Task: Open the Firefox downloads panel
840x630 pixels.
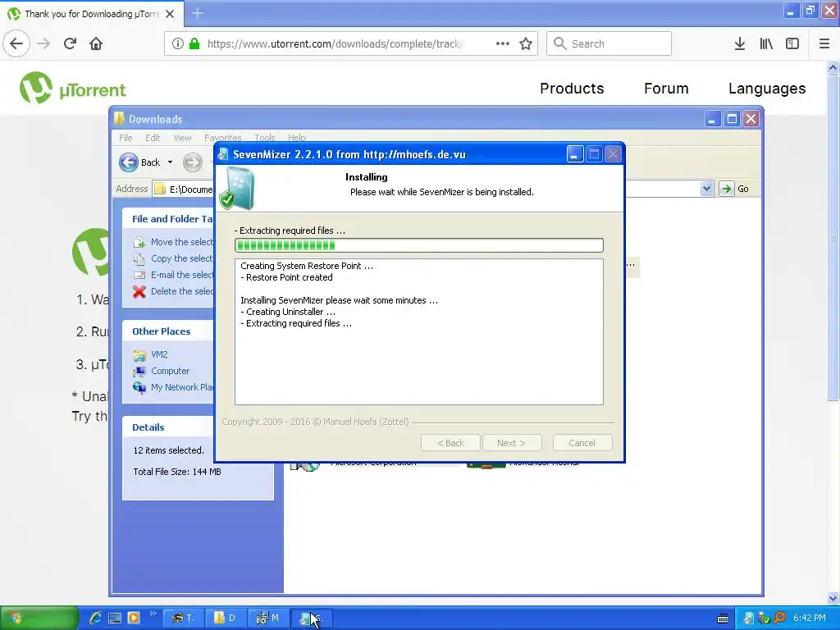Action: [739, 43]
